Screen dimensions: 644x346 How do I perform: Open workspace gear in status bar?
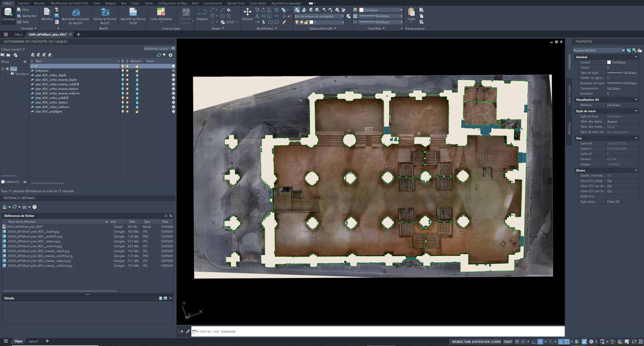[591, 341]
